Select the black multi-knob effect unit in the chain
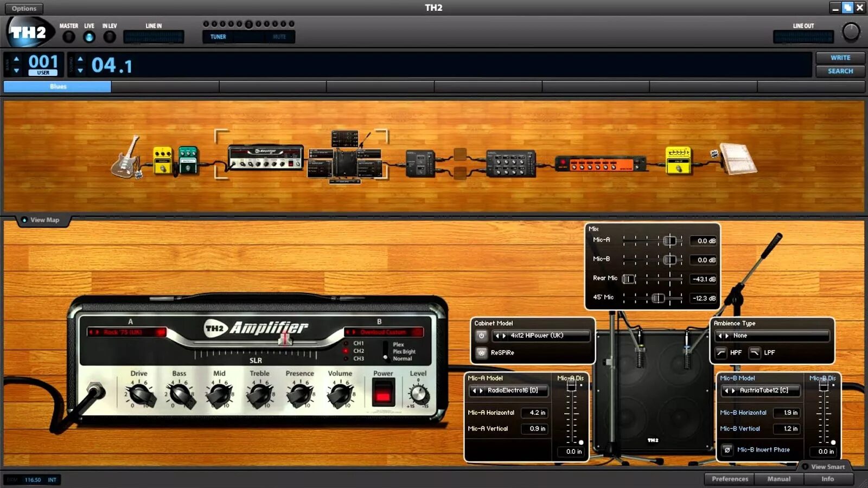Screen dimensions: 868x488 point(510,164)
